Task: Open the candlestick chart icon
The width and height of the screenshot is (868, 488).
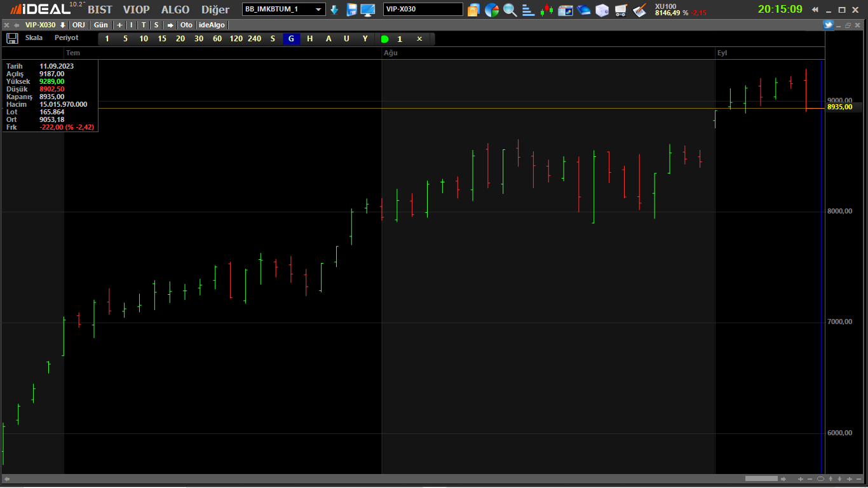Action: coord(546,10)
